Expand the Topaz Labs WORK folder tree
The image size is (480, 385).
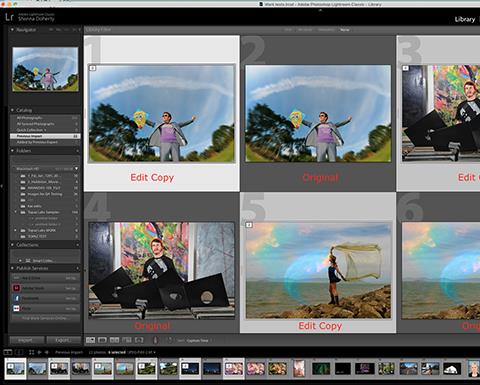pyautogui.click(x=15, y=230)
